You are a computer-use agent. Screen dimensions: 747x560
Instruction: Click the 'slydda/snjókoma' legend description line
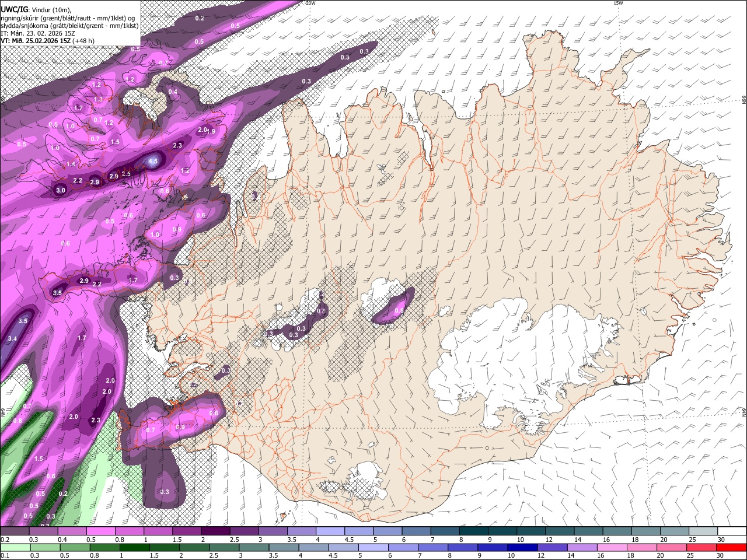pyautogui.click(x=69, y=26)
